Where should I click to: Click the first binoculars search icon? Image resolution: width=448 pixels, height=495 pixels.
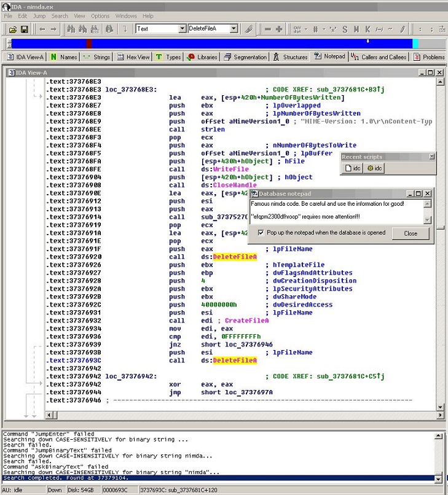pyautogui.click(x=70, y=29)
